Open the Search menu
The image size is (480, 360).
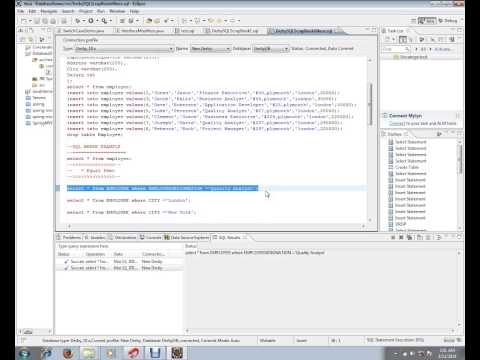(68, 11)
